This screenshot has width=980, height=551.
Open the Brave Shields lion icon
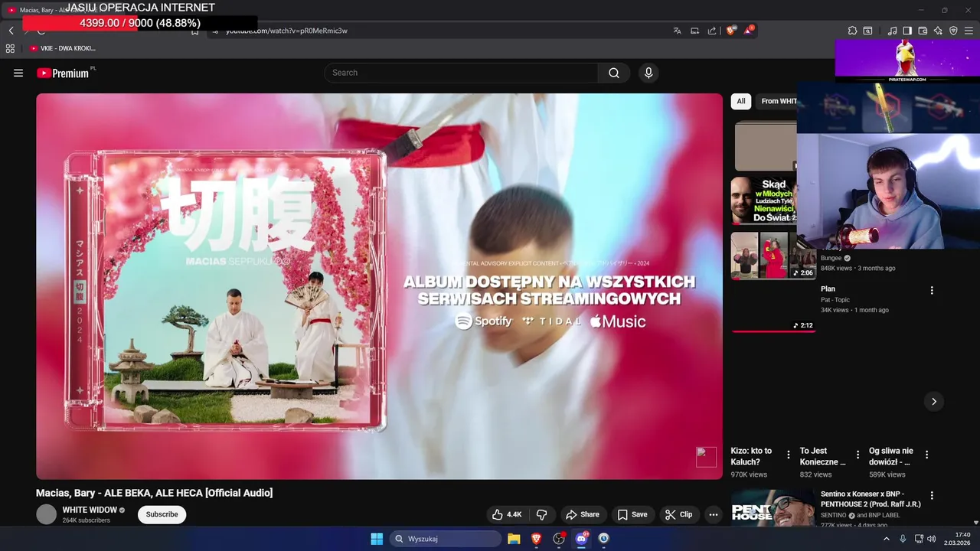click(730, 31)
